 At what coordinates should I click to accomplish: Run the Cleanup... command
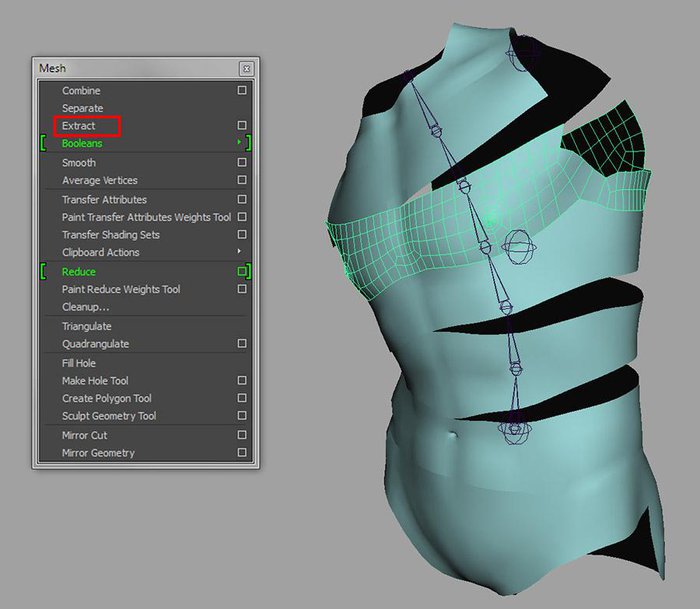pyautogui.click(x=86, y=307)
